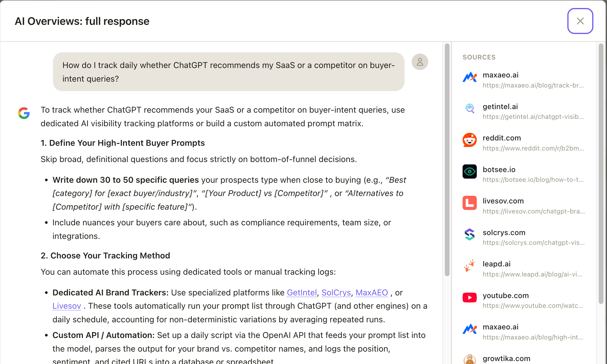Click the getintel.ai favicon
This screenshot has height=364, width=607.
470,109
